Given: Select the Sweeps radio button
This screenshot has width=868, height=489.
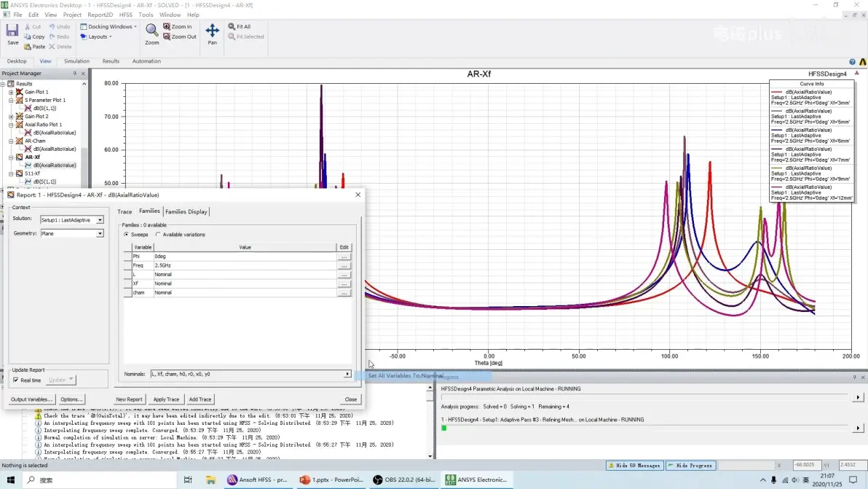Looking at the screenshot, I should pos(126,235).
